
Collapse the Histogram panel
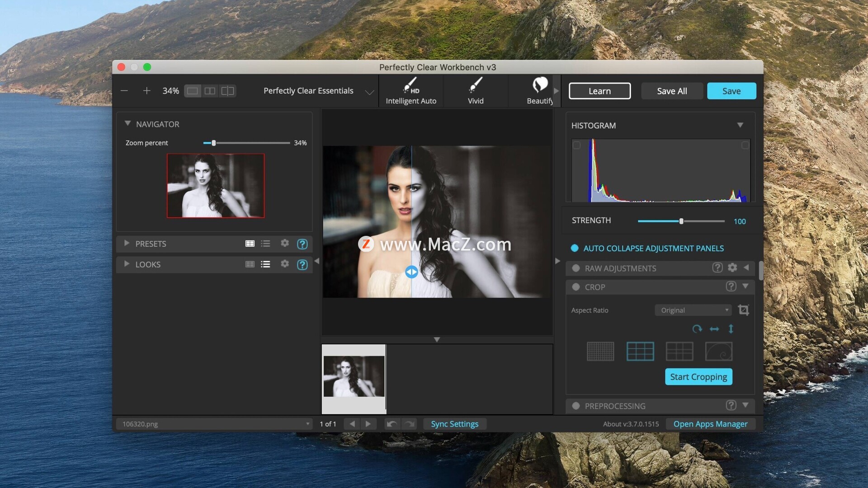click(x=740, y=125)
